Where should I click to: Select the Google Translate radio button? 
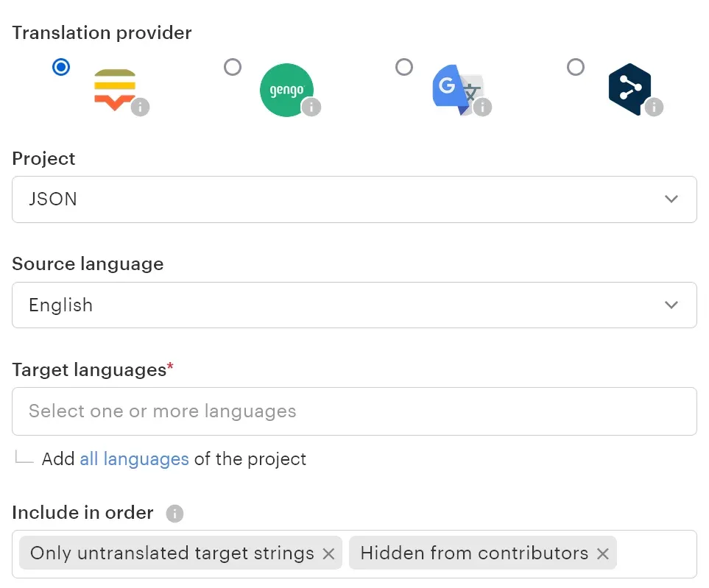tap(404, 68)
